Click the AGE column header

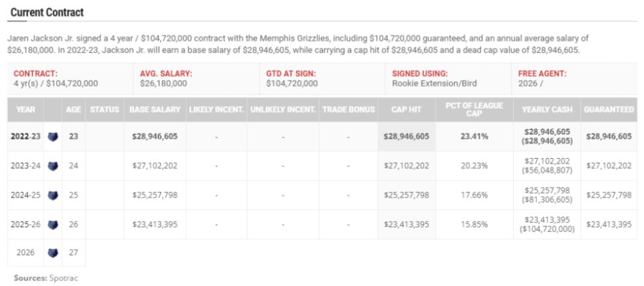pyautogui.click(x=73, y=109)
